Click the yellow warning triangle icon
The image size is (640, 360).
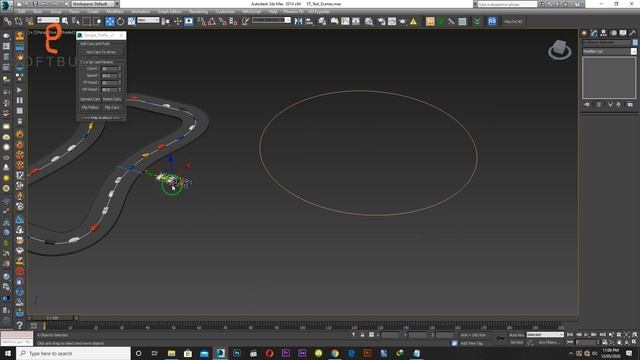click(413, 21)
